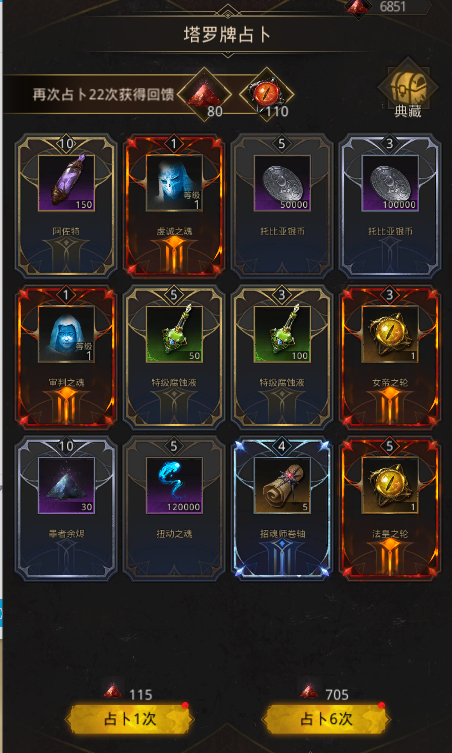Viewport: 452px width, 753px height.
Task: Click the 特级腐蚀液 100 potion icon
Action: click(282, 334)
